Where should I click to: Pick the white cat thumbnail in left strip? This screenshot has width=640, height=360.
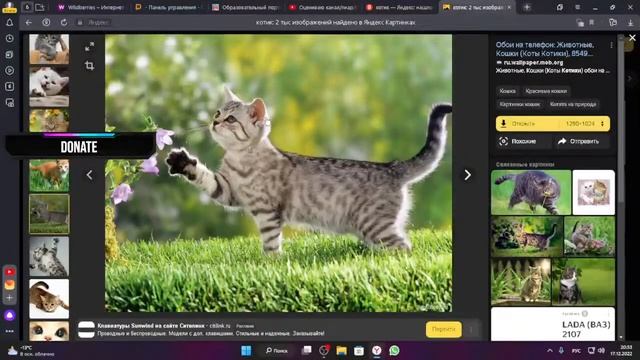coord(49,87)
